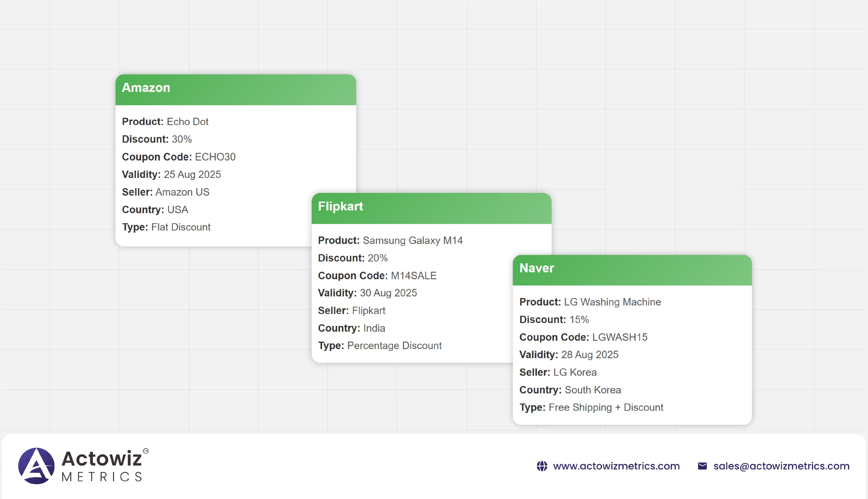Click the Echo Dot product name
Viewport: 868px width, 499px height.
click(187, 122)
